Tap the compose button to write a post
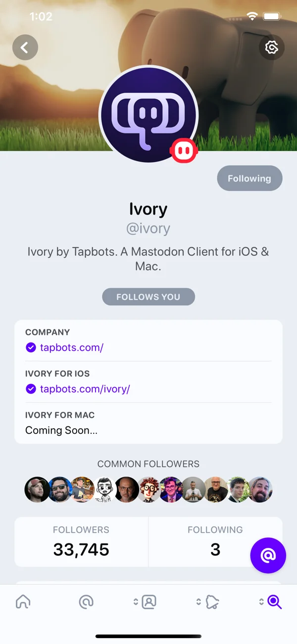 click(268, 556)
